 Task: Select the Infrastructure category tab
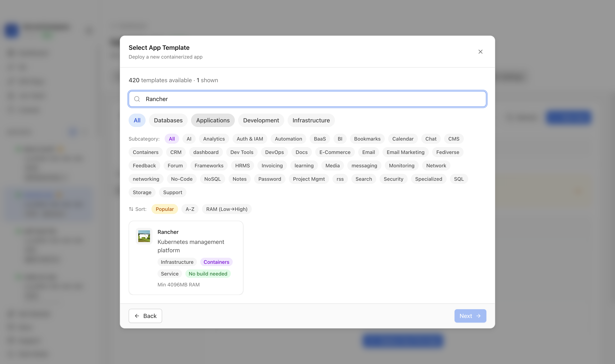[x=311, y=120]
